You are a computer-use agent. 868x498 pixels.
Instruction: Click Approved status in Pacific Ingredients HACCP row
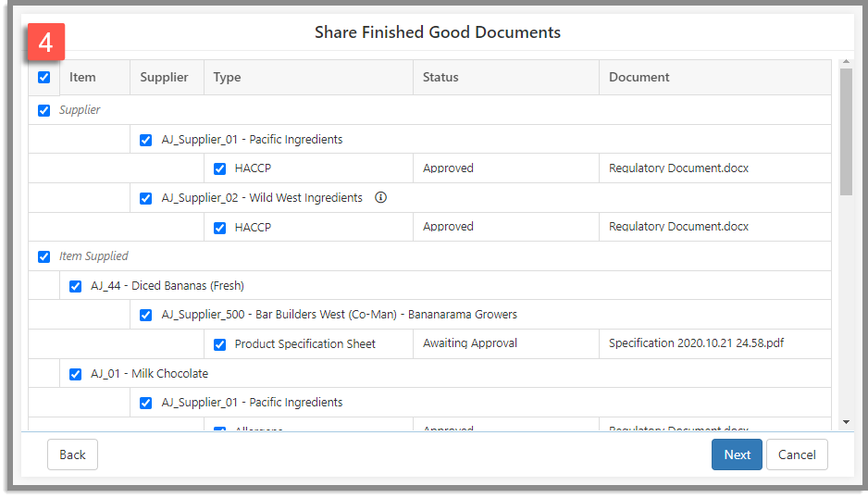[x=449, y=168]
